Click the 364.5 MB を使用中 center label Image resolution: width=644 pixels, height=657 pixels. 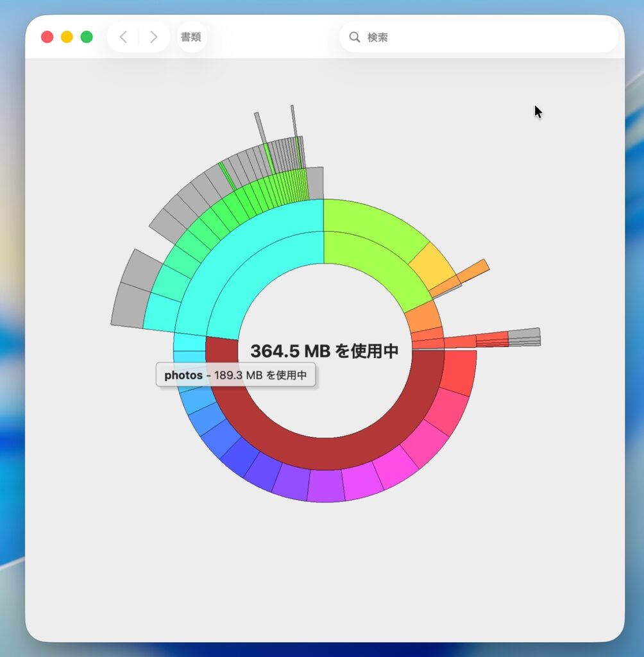click(324, 351)
